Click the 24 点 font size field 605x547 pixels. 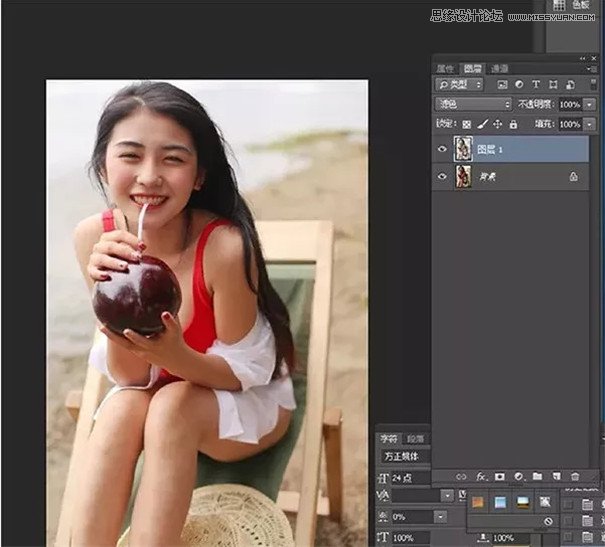411,478
